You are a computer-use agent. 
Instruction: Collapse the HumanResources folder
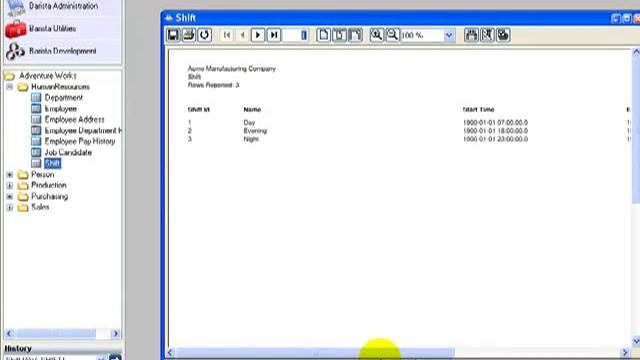(x=10, y=87)
